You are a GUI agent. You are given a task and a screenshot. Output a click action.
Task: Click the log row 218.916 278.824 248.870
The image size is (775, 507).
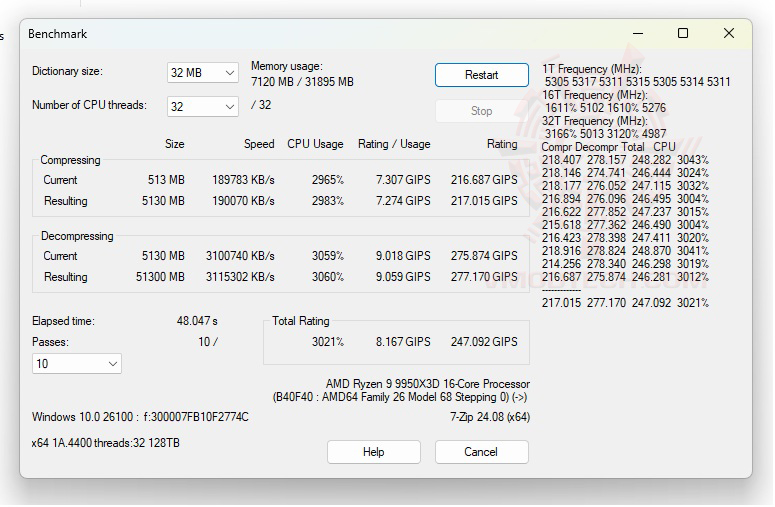pyautogui.click(x=625, y=251)
